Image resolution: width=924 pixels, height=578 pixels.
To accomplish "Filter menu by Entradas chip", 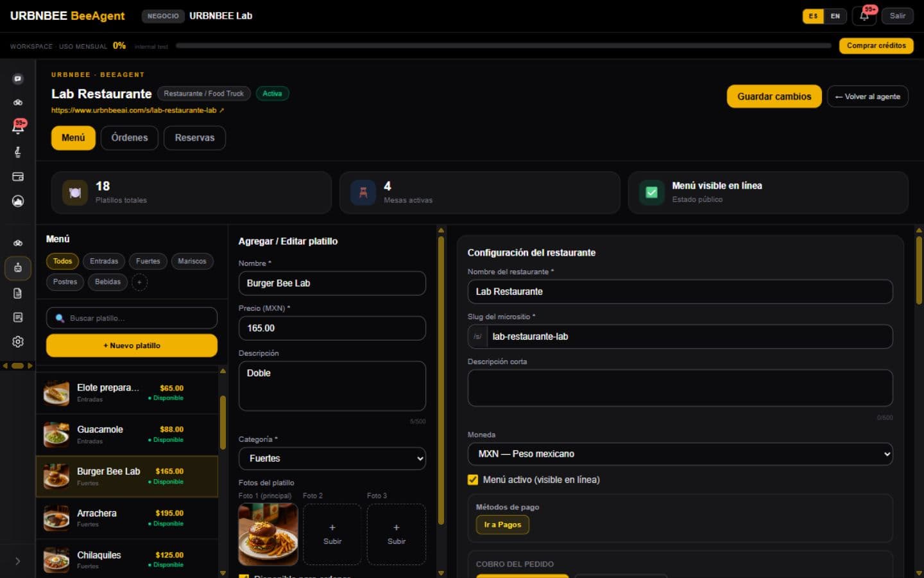I will (104, 261).
